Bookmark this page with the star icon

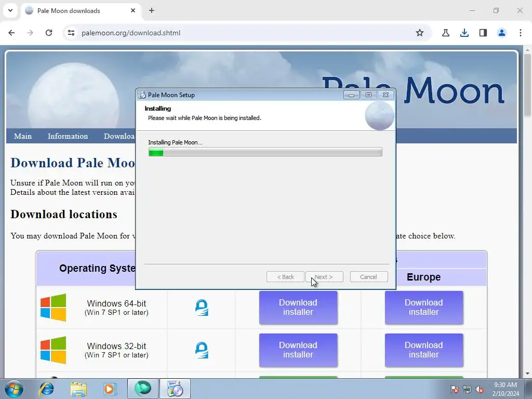click(420, 33)
